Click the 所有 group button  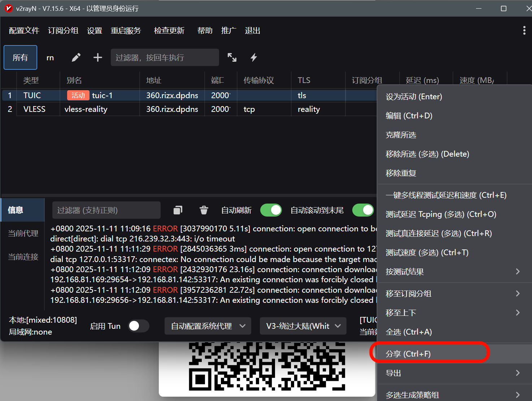tap(20, 57)
